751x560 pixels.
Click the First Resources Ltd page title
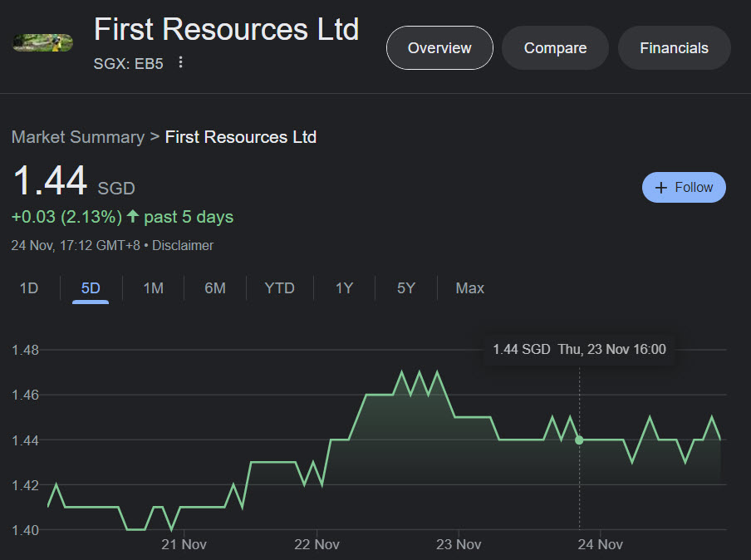[226, 29]
